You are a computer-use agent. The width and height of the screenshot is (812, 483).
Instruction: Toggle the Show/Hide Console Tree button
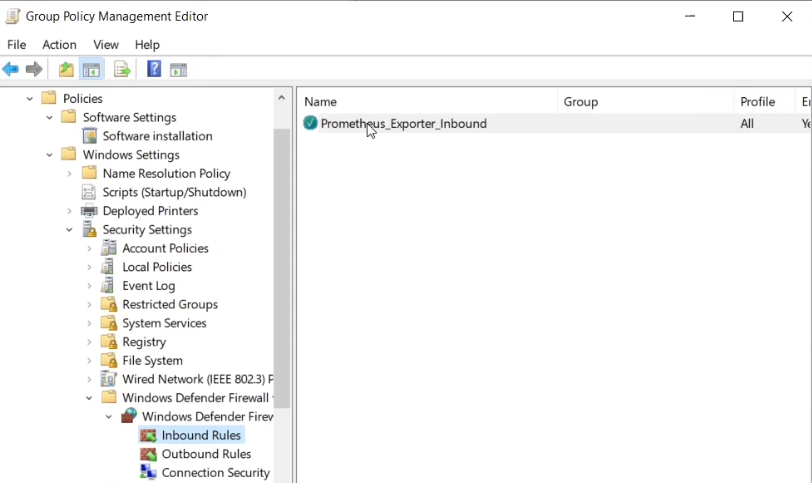[91, 69]
